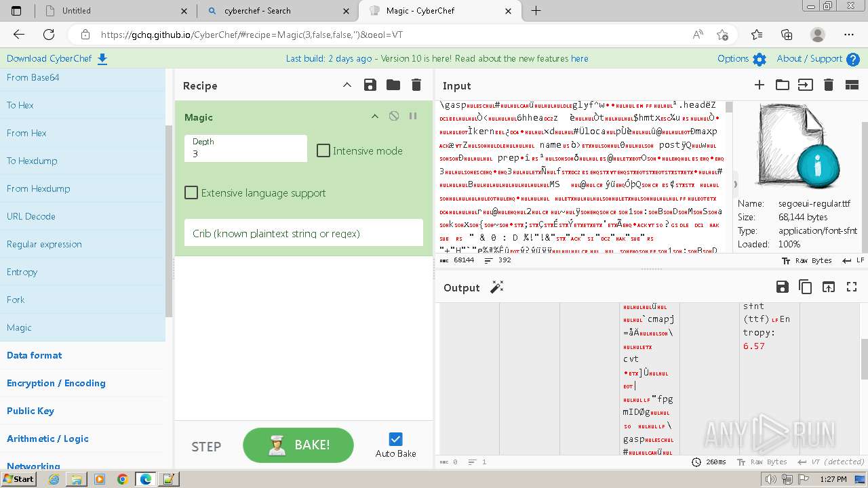Expand the Data format category
868x488 pixels.
point(83,355)
